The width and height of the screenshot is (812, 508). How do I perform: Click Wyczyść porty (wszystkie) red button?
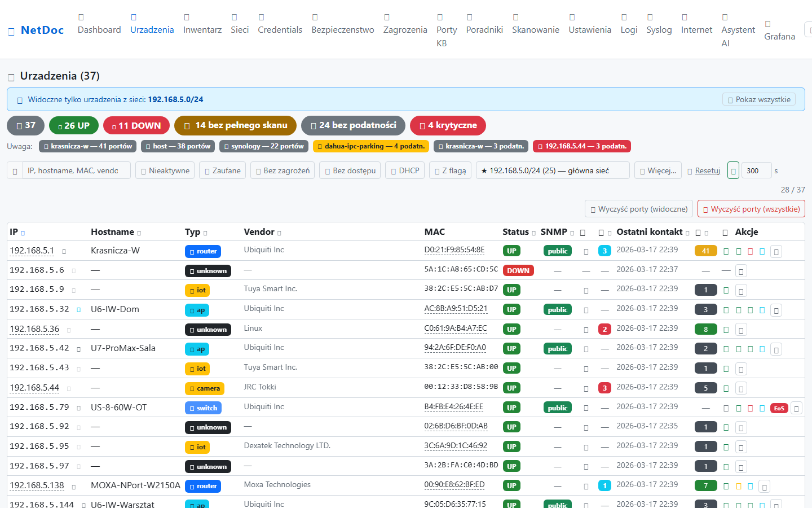pos(751,209)
